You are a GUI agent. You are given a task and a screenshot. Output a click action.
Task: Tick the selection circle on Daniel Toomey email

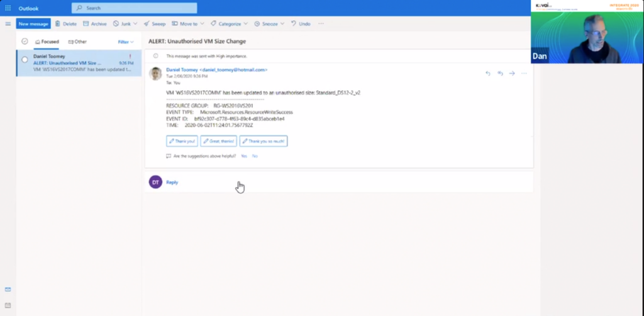click(x=25, y=60)
